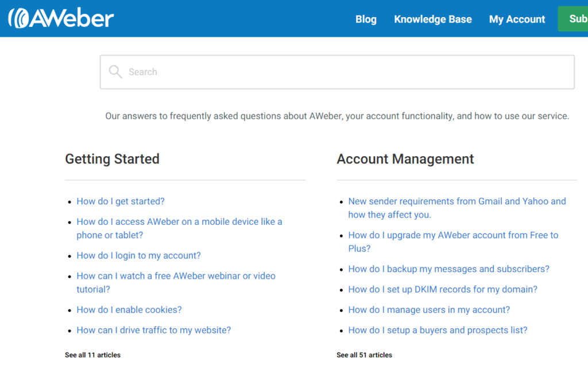The height and width of the screenshot is (381, 588).
Task: Open buyers and prospects list setup article
Action: (438, 330)
